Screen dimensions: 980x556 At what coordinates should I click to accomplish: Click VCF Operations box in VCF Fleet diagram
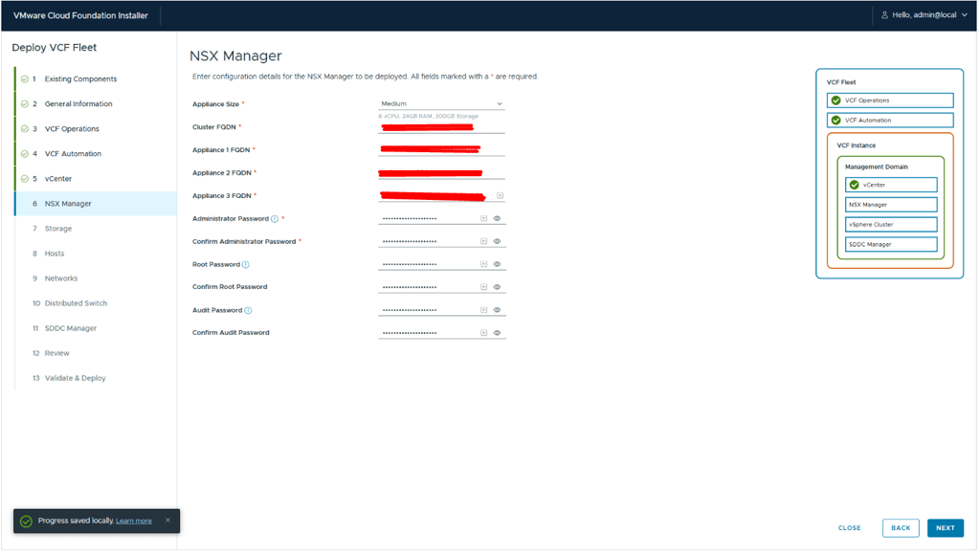892,100
